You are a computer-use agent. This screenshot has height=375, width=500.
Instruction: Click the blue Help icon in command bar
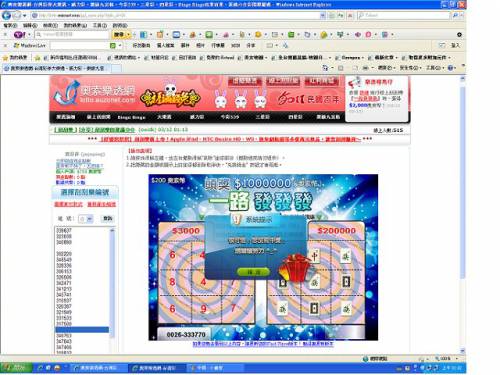(x=450, y=68)
